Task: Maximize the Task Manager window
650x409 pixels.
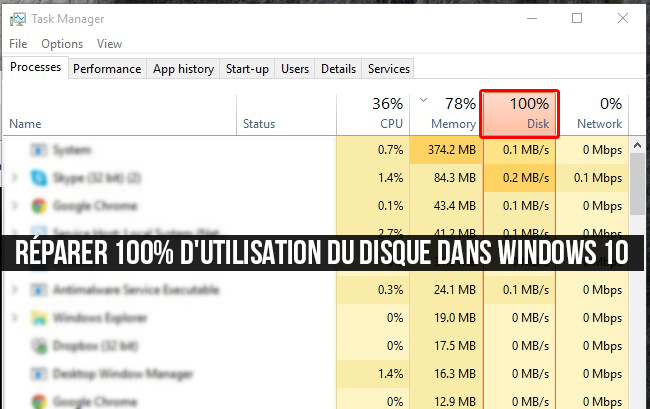Action: (577, 18)
